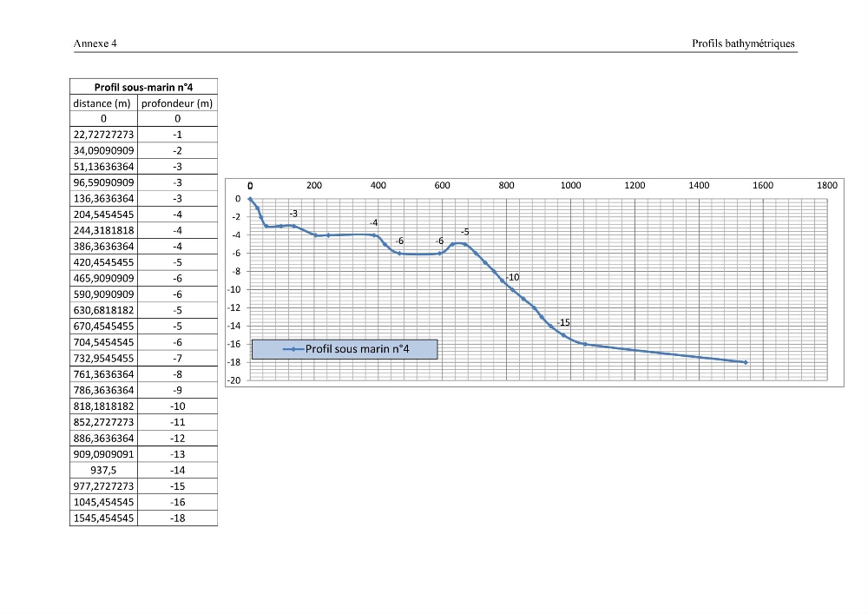Click the "Annexe 4" page header text
The height and width of the screenshot is (614, 868).
coord(95,43)
